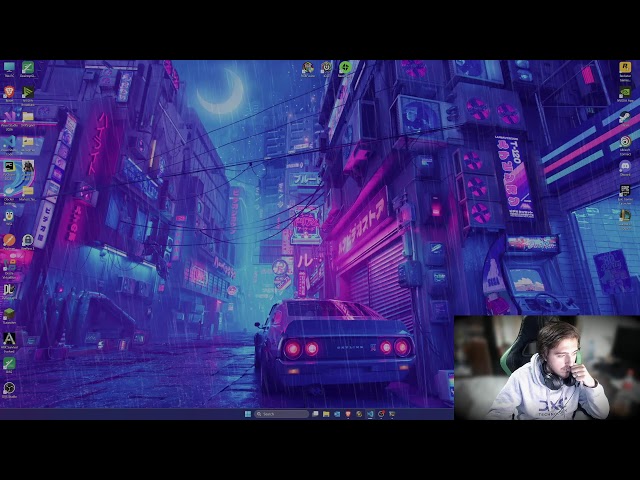Open Task View on the taskbar
The width and height of the screenshot is (640, 480).
tap(315, 413)
